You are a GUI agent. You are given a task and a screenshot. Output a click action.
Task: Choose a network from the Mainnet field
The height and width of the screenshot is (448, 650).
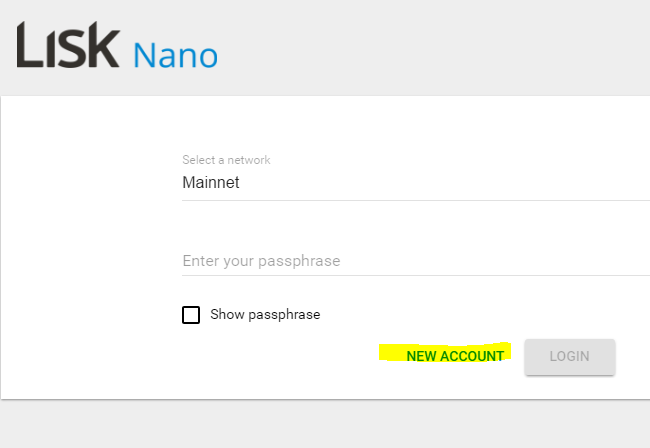[416, 183]
